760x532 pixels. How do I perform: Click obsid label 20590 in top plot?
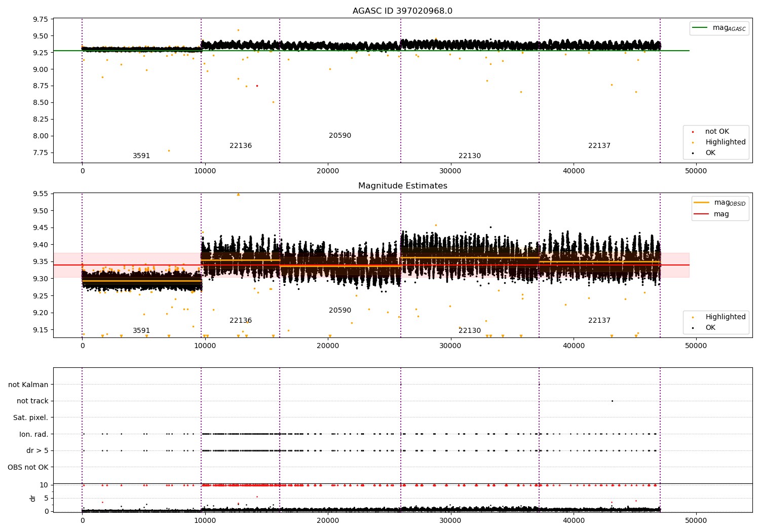(x=340, y=136)
